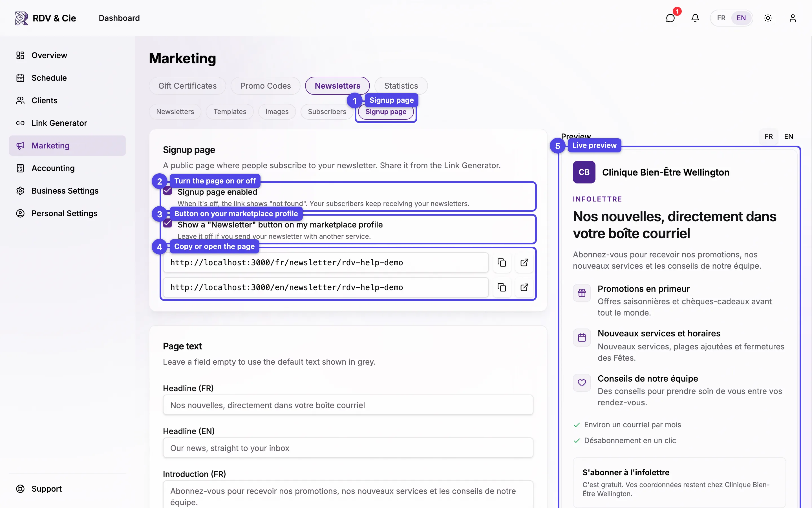The image size is (812, 508).
Task: Switch the preview to EN
Action: click(789, 136)
